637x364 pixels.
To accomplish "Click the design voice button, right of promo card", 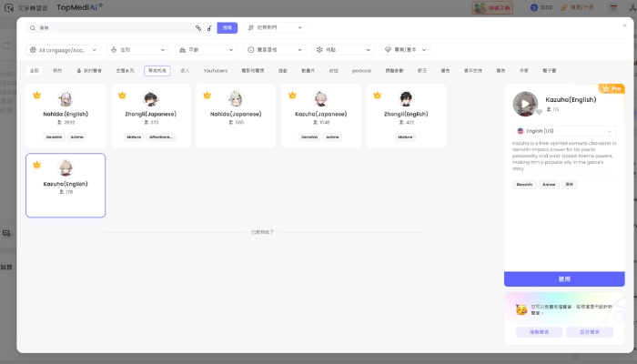I will coord(590,332).
